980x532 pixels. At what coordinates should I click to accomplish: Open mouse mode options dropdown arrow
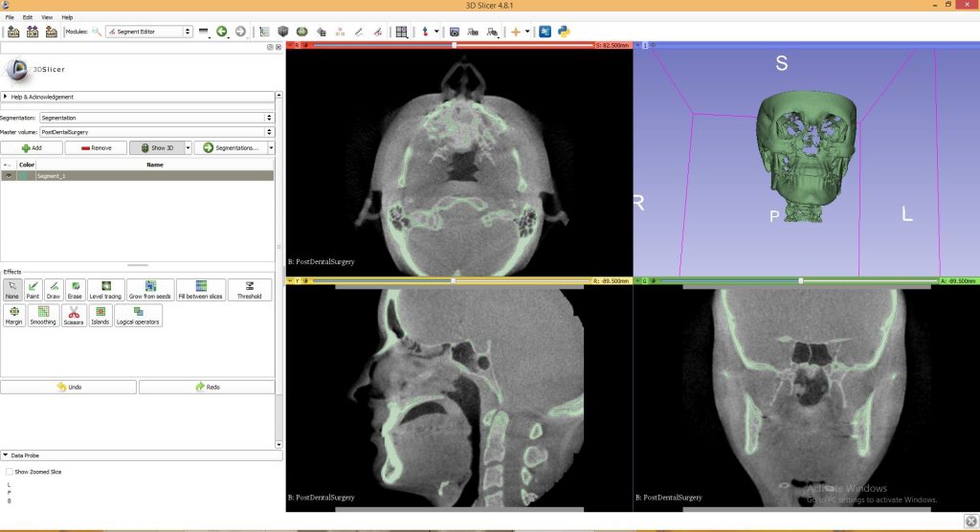(436, 32)
